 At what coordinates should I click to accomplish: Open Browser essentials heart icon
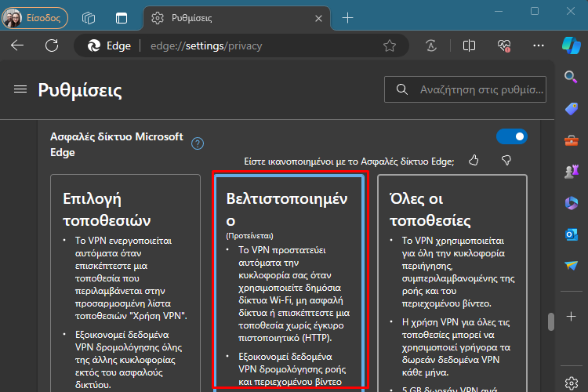pyautogui.click(x=504, y=45)
